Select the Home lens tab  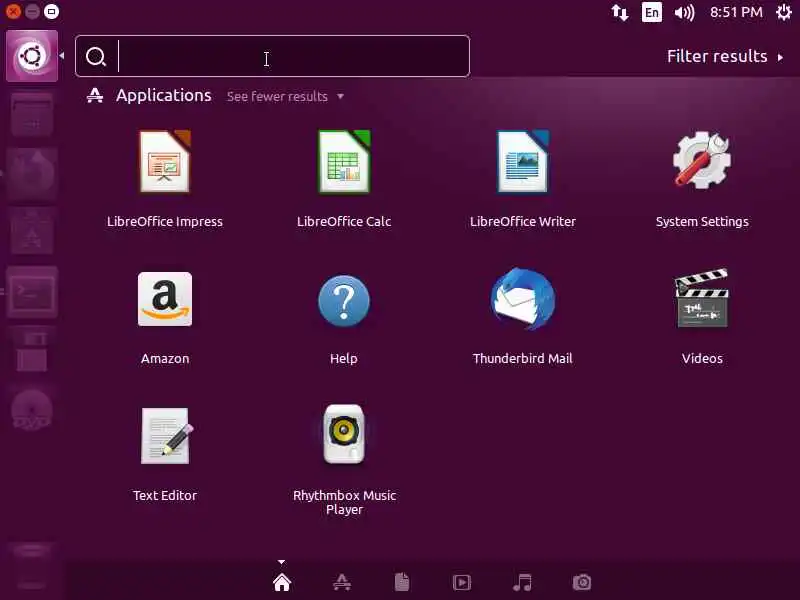282,582
